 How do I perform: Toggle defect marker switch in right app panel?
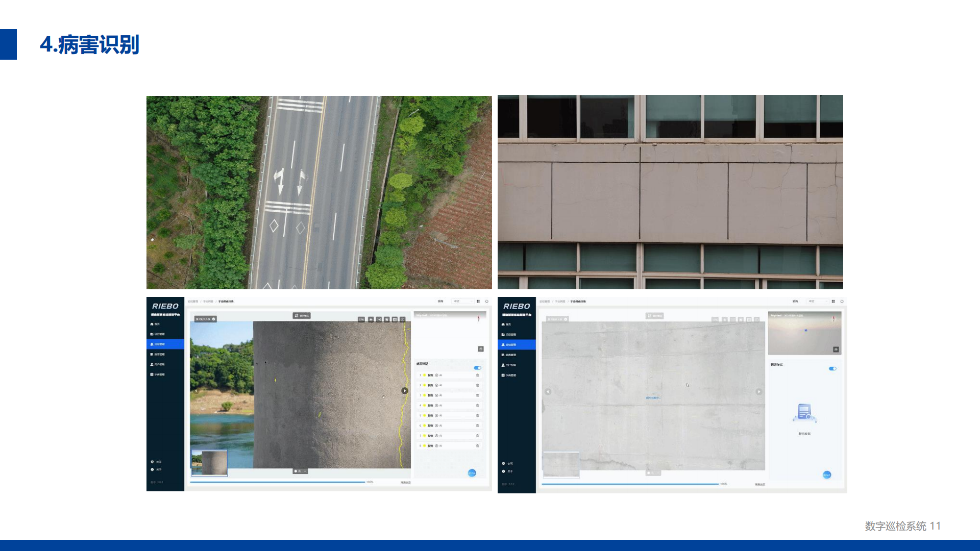[x=832, y=368]
